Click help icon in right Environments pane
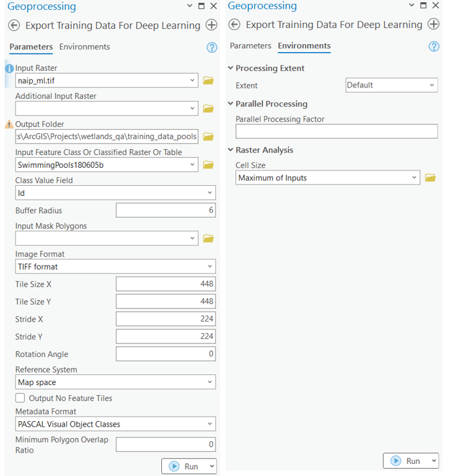 [434, 46]
